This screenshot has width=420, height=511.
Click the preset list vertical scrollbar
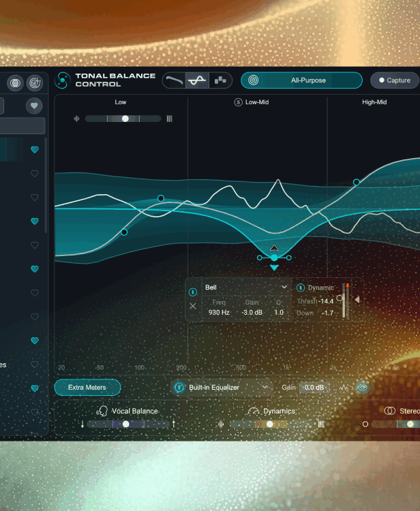click(x=46, y=185)
